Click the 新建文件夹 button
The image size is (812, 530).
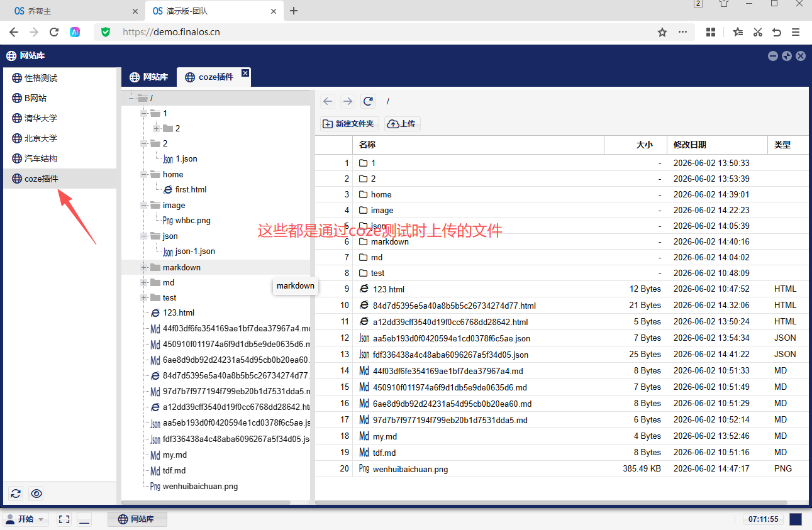[x=348, y=124]
